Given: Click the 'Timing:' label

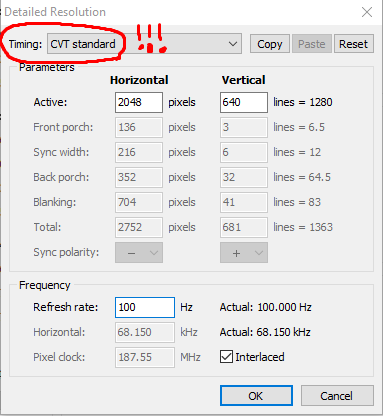Looking at the screenshot, I should click(25, 44).
